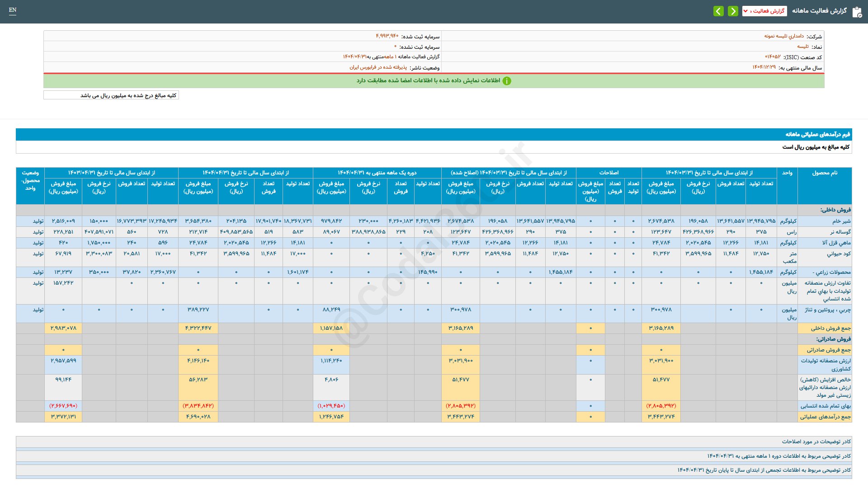Click the جمع فروش داخلی row label

point(830,328)
